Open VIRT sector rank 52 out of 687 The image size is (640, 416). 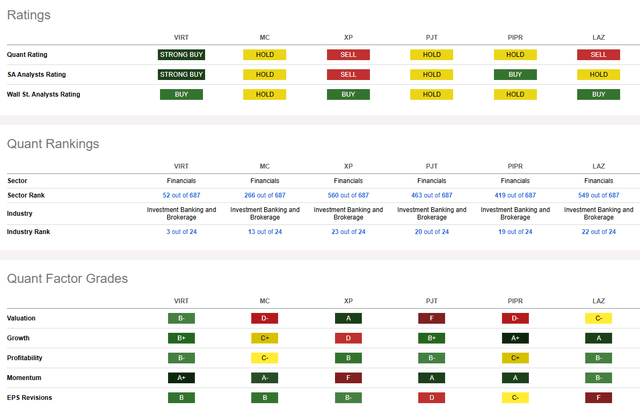click(181, 195)
